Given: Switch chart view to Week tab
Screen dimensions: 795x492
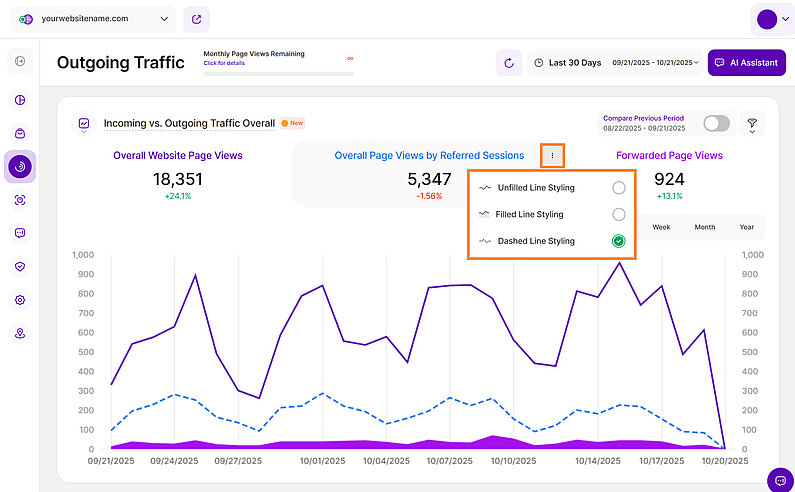Looking at the screenshot, I should [x=661, y=227].
